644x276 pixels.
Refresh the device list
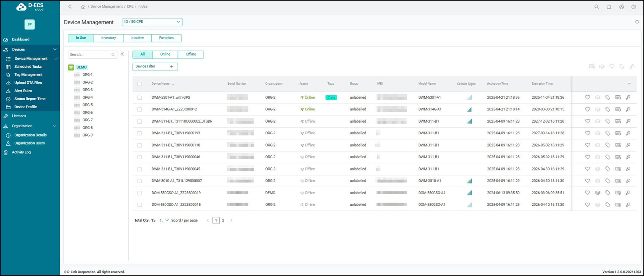(637, 22)
